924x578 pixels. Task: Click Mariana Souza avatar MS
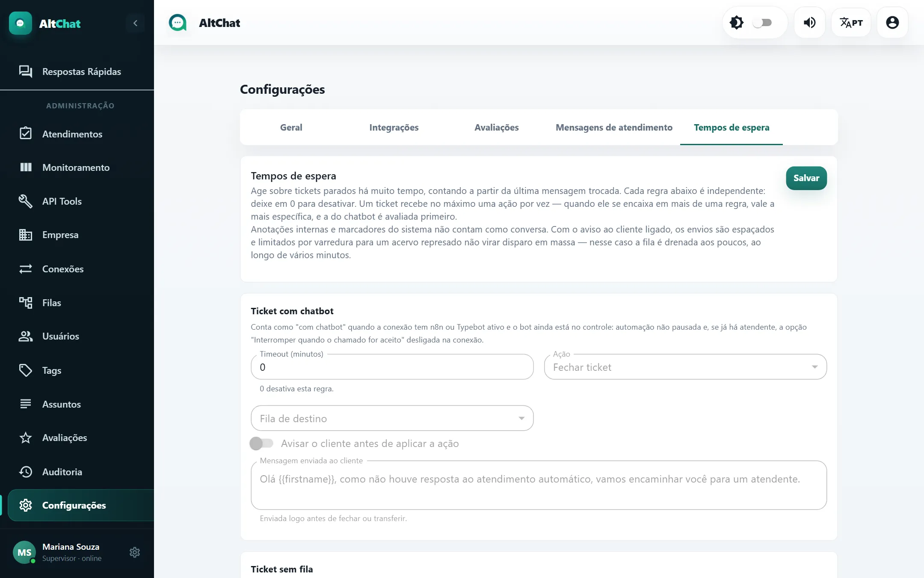pyautogui.click(x=24, y=552)
